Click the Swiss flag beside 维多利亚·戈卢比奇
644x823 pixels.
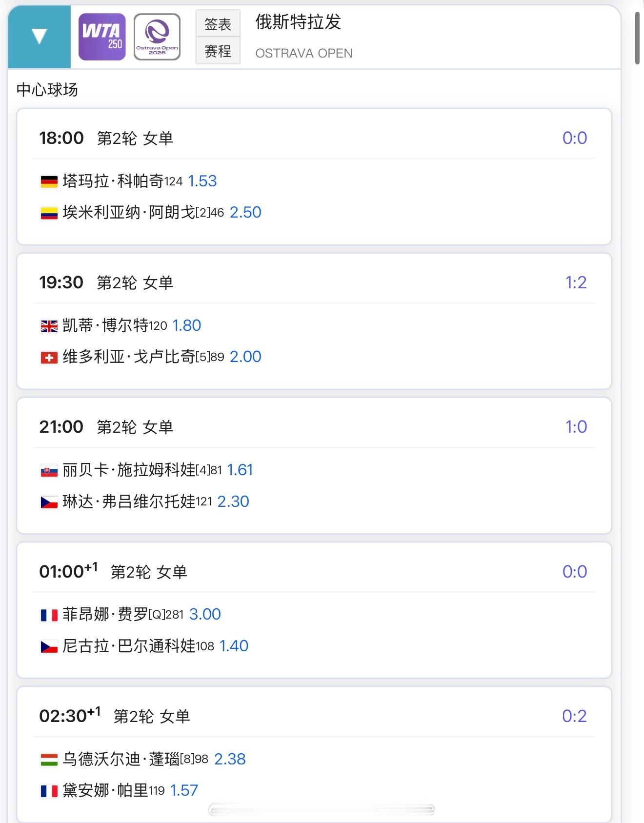coord(49,358)
